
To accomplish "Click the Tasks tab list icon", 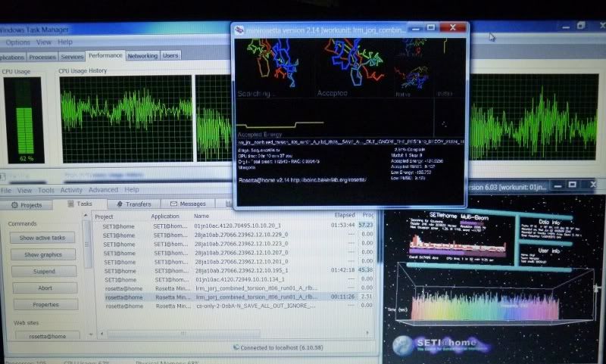I will coord(69,204).
